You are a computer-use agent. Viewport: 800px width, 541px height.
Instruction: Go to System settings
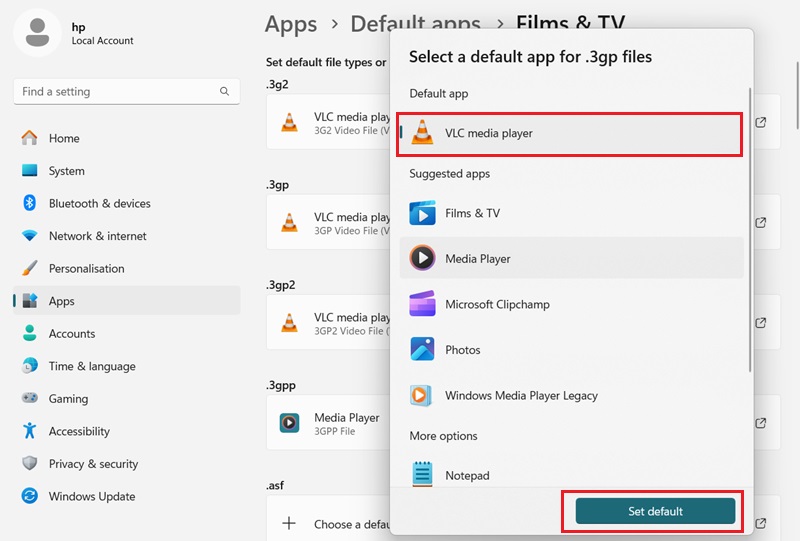point(127,171)
